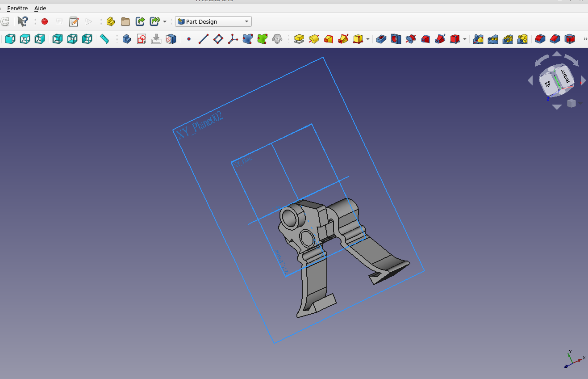Select the Subtractive Loft tool

[x=425, y=39]
